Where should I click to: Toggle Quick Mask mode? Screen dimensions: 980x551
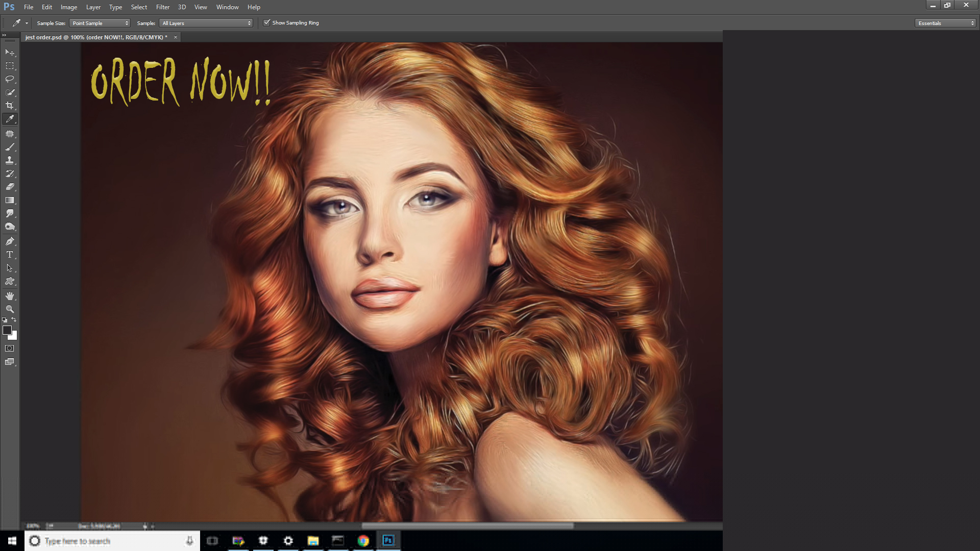click(10, 348)
